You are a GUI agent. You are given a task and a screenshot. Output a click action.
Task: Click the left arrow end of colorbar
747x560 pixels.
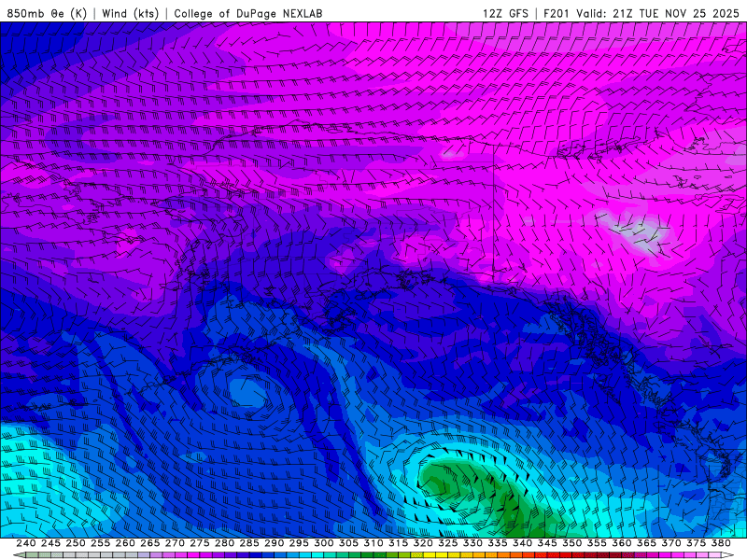tap(19, 555)
